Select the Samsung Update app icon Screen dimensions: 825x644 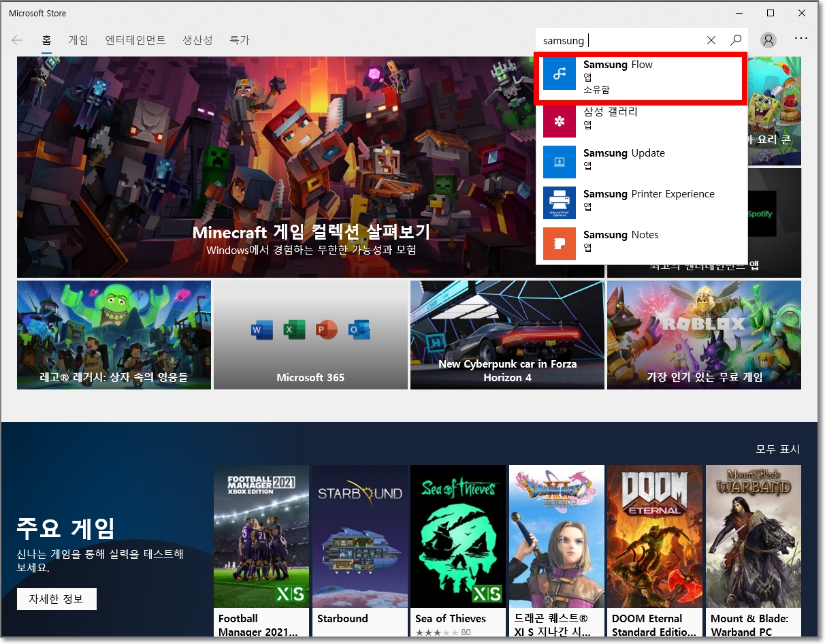pos(560,162)
